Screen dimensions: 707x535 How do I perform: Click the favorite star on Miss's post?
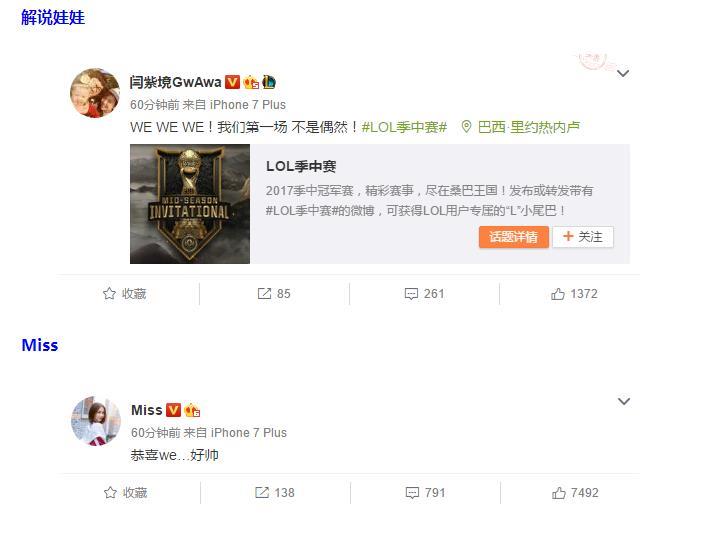coord(110,493)
